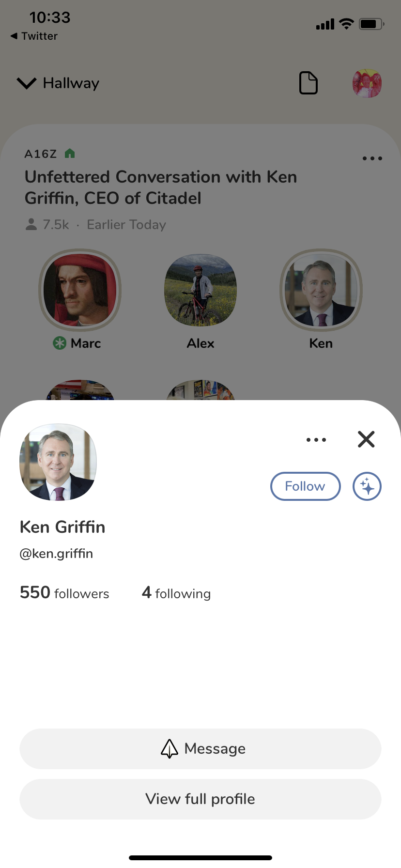The image size is (401, 868).
Task: Collapse the room with the Hallway chevron
Action: click(27, 83)
